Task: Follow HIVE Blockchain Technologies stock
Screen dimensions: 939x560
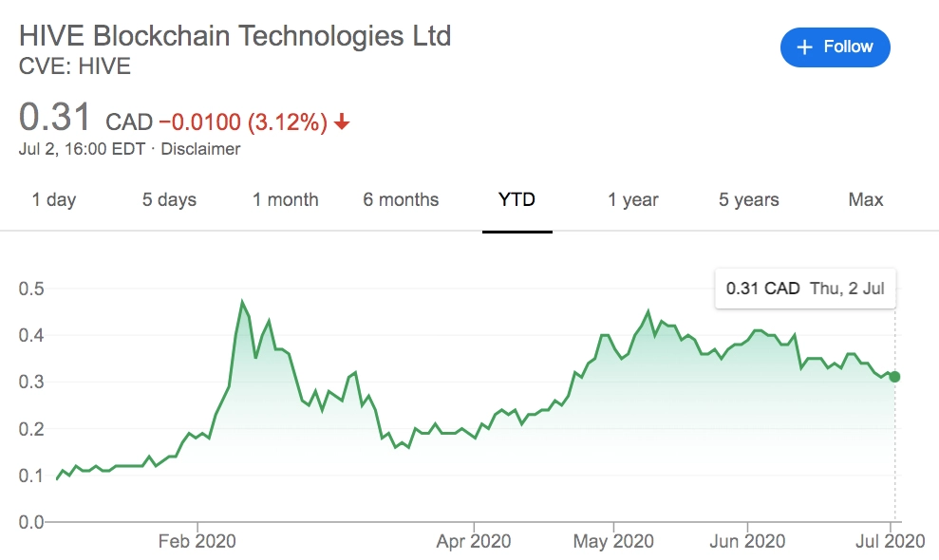Action: tap(835, 47)
